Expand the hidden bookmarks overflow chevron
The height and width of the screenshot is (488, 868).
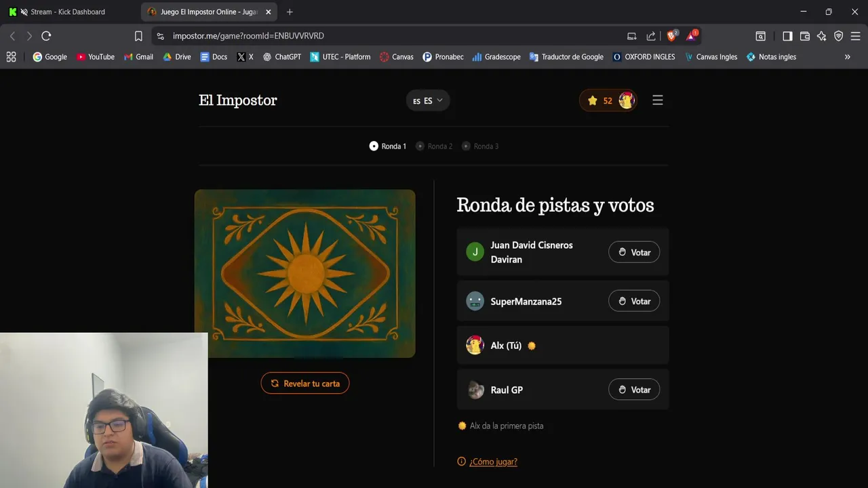847,57
